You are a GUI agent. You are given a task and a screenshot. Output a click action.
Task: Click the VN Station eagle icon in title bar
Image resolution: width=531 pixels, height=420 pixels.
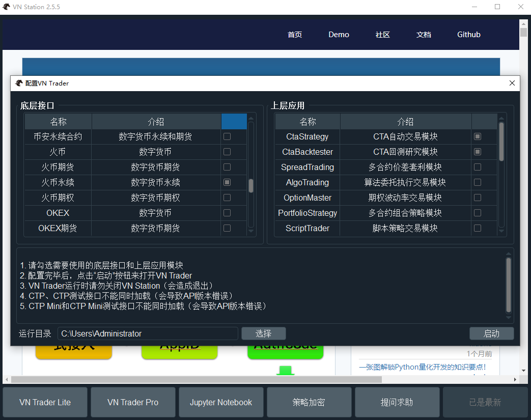click(x=7, y=7)
